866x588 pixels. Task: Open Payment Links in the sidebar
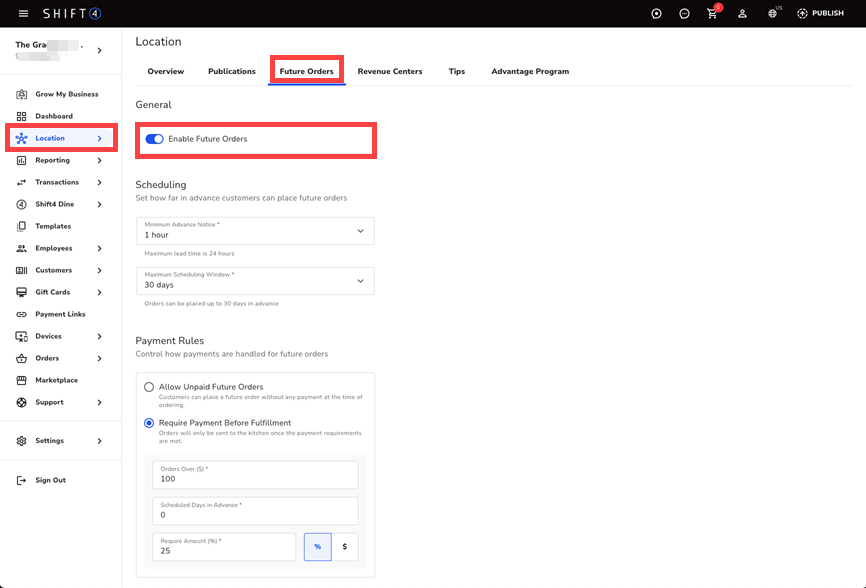(61, 315)
